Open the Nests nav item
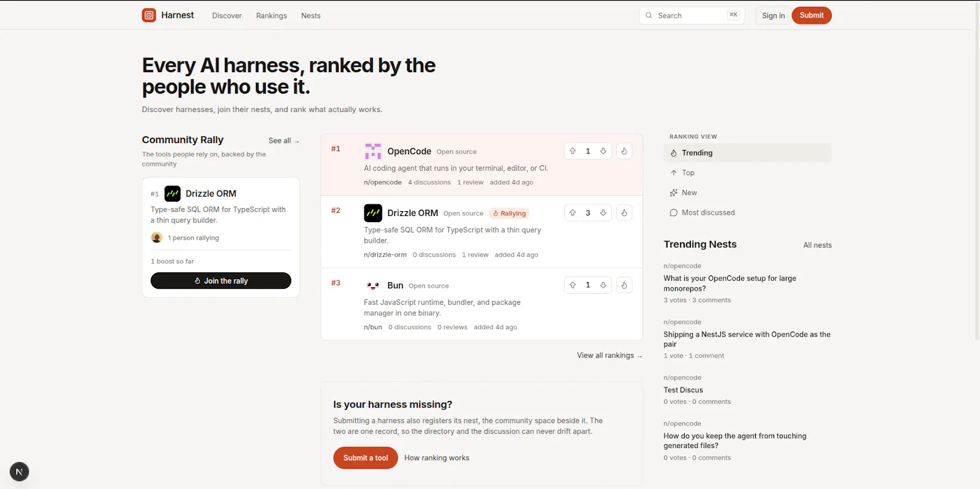Viewport: 980px width, 489px height. (311, 16)
